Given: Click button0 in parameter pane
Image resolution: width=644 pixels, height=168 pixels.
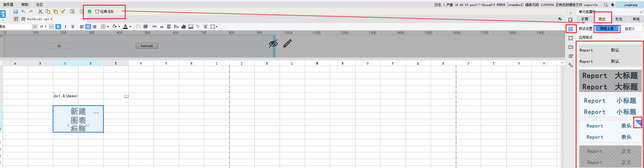Looking at the screenshot, I should pos(147,46).
